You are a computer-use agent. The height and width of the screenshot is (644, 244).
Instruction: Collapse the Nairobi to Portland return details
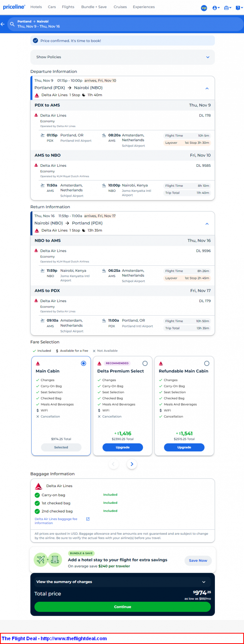click(x=207, y=224)
